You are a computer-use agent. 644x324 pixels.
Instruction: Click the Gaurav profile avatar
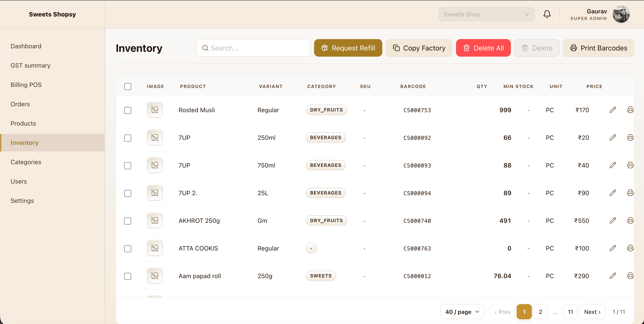tap(621, 14)
